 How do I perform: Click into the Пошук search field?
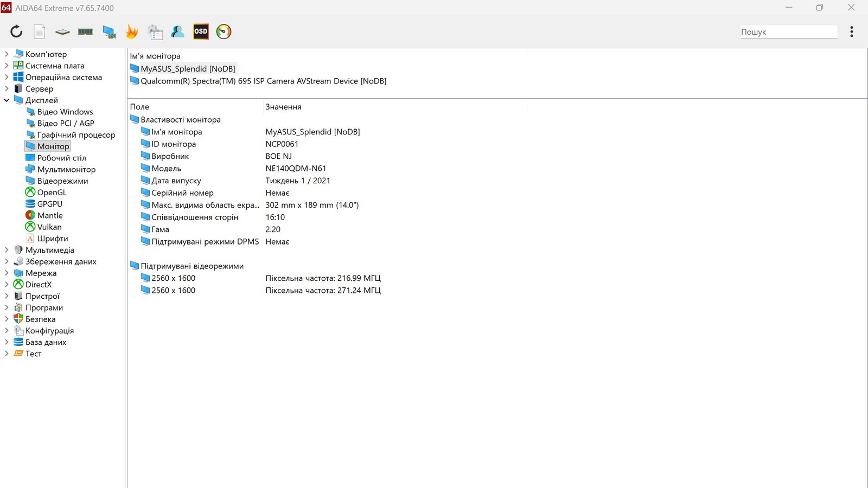tap(789, 32)
